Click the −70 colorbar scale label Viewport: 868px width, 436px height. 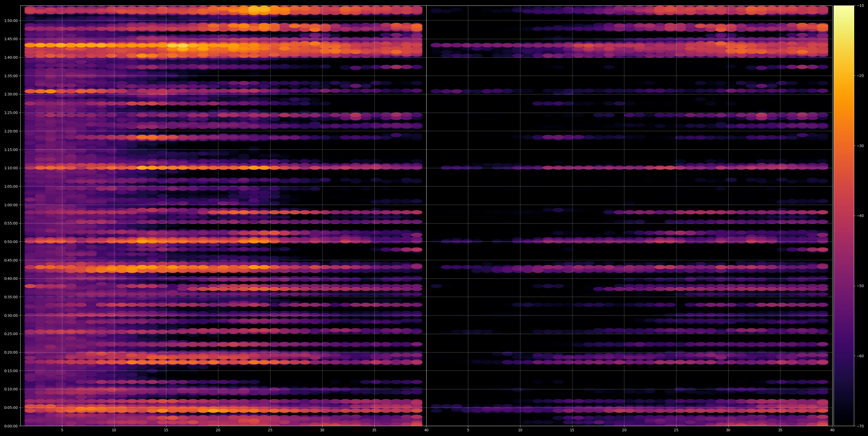(x=860, y=426)
